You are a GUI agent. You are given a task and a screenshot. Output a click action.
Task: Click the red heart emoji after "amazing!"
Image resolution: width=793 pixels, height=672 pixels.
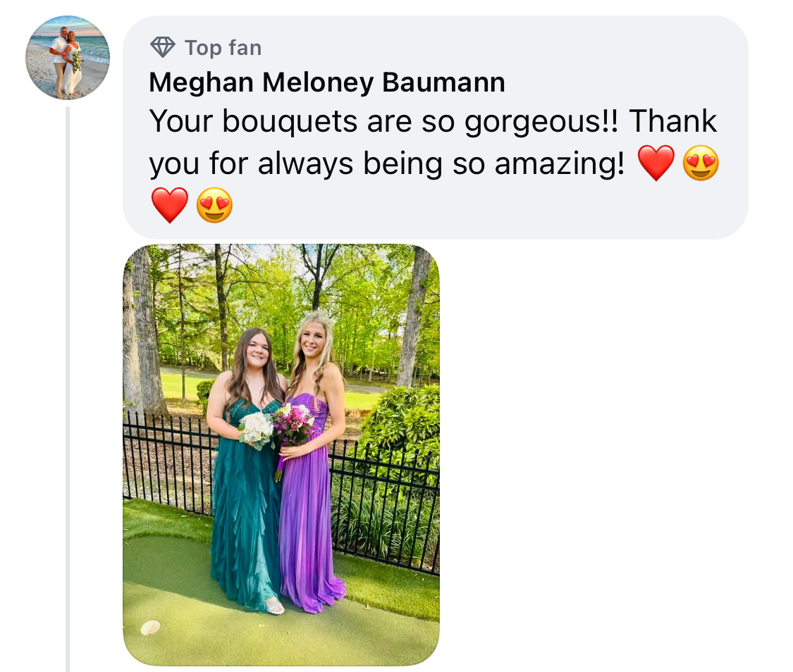656,163
